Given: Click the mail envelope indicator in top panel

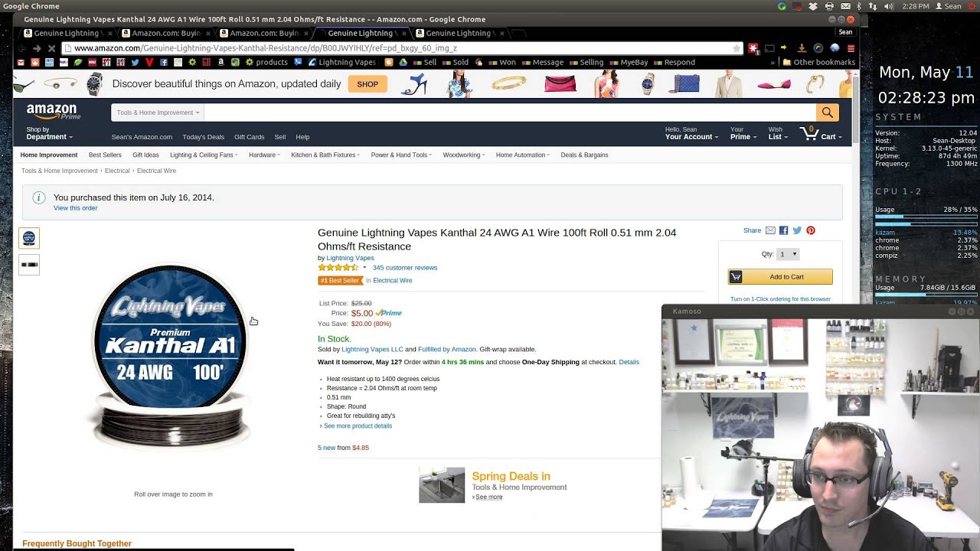Looking at the screenshot, I should [x=844, y=6].
